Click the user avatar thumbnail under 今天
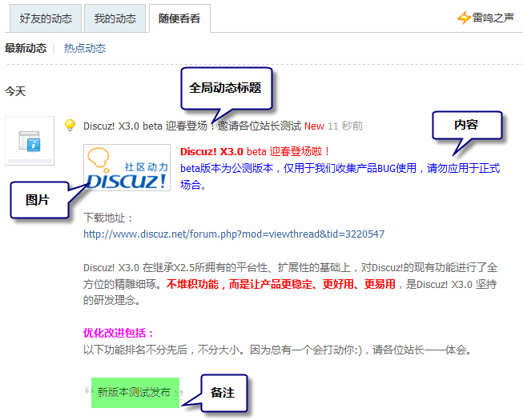The image size is (523, 420). point(30,141)
